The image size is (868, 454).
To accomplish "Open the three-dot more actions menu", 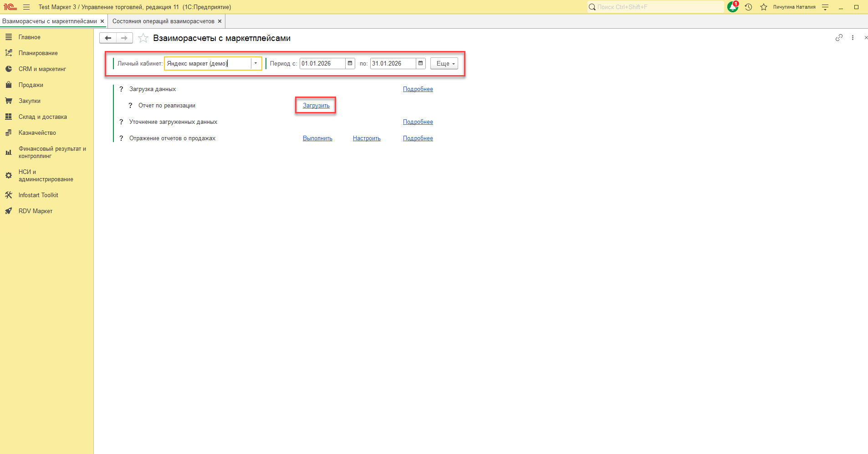I will click(x=853, y=38).
